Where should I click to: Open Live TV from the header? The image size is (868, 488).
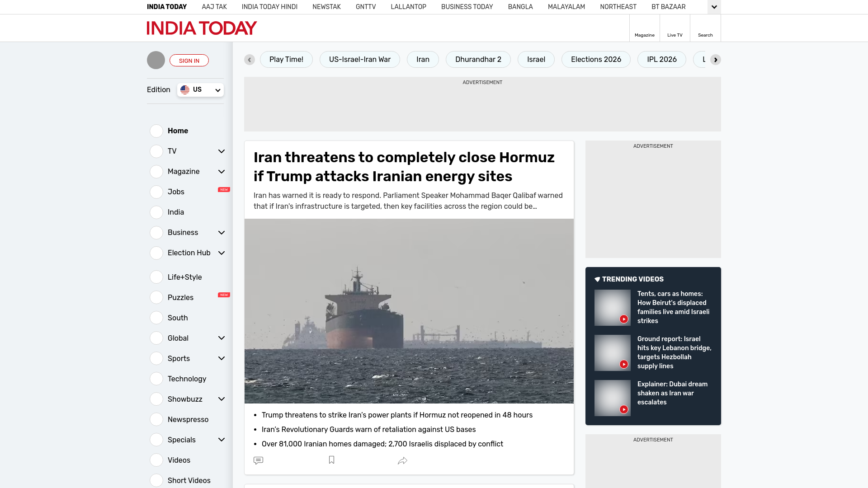pos(675,28)
